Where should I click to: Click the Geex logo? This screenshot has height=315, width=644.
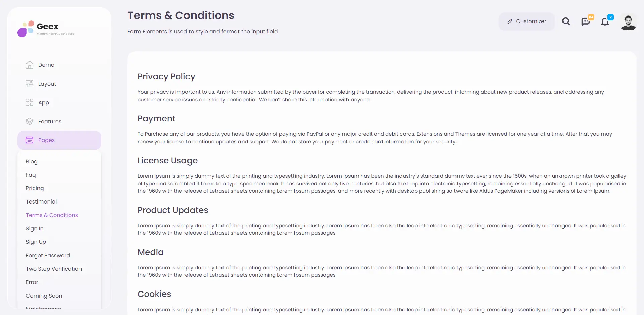[46, 28]
